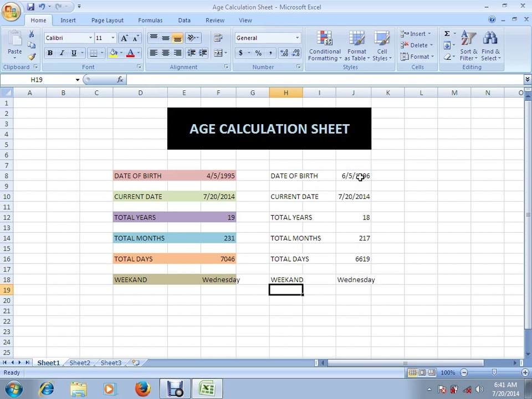Open Find & Select menu

pos(490,45)
